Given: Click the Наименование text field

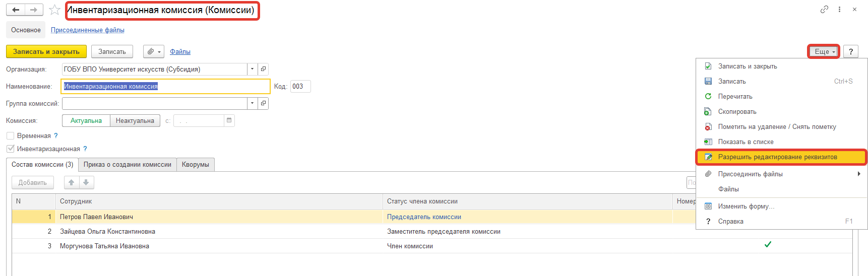Looking at the screenshot, I should (x=165, y=87).
